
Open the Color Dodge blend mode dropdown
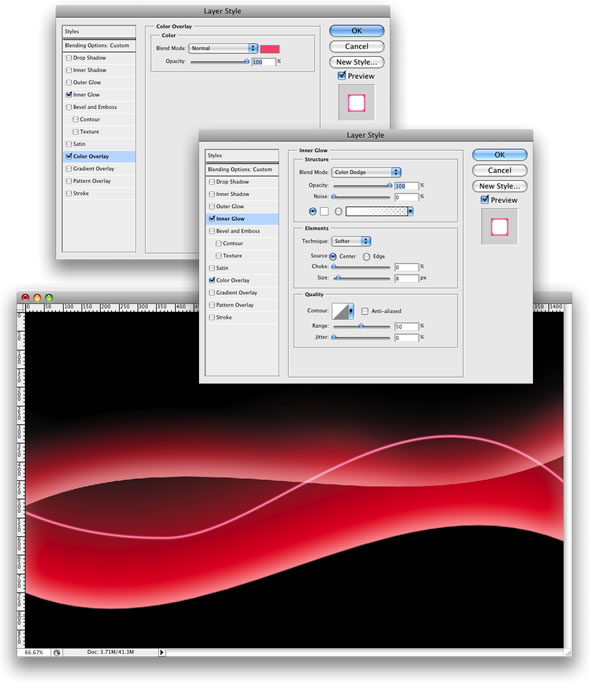click(366, 172)
